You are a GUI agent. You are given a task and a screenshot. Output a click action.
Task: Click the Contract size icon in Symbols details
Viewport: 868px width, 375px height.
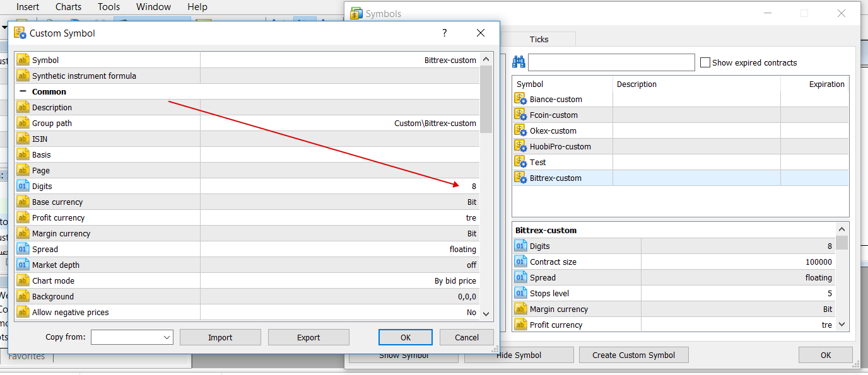[x=520, y=262]
